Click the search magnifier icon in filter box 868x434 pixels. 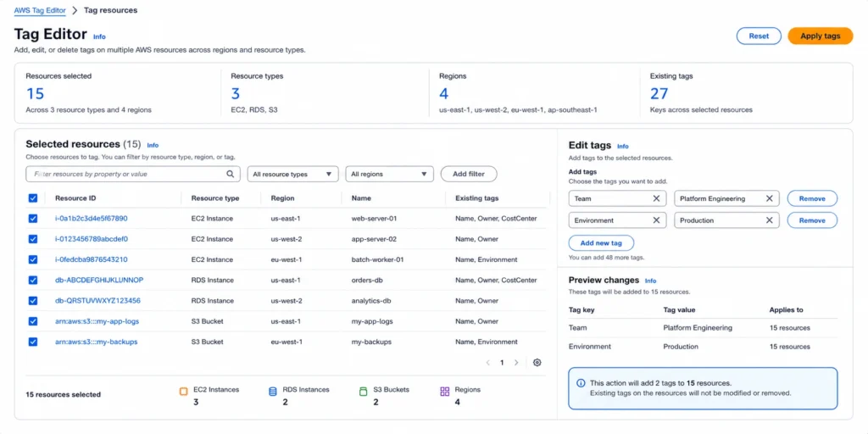(231, 174)
